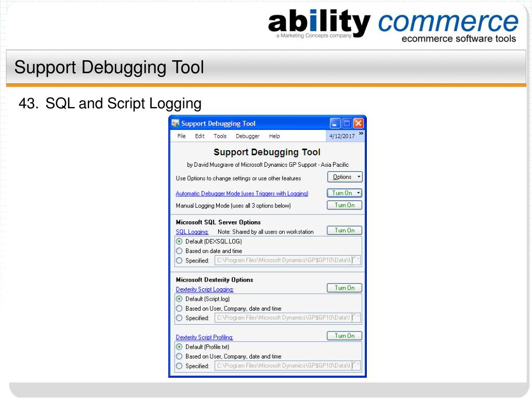The height and width of the screenshot is (399, 532).
Task: Click the SQL Logging link
Action: click(x=192, y=232)
